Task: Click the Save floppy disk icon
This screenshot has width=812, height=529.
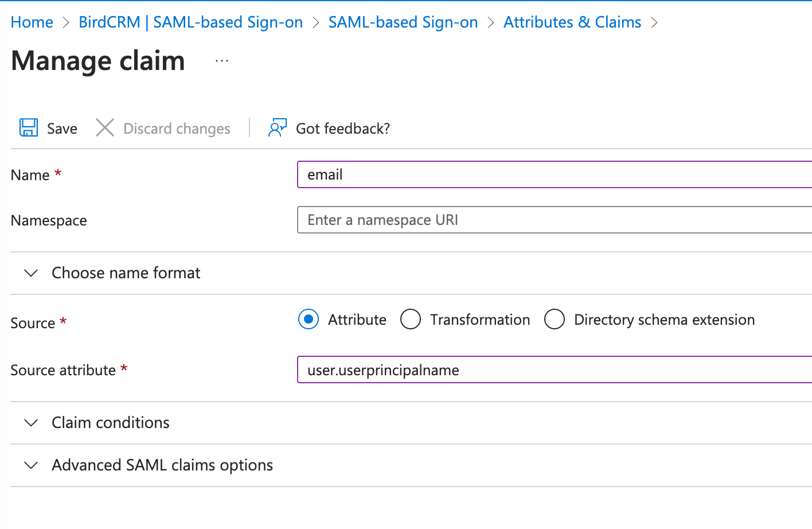Action: coord(29,127)
